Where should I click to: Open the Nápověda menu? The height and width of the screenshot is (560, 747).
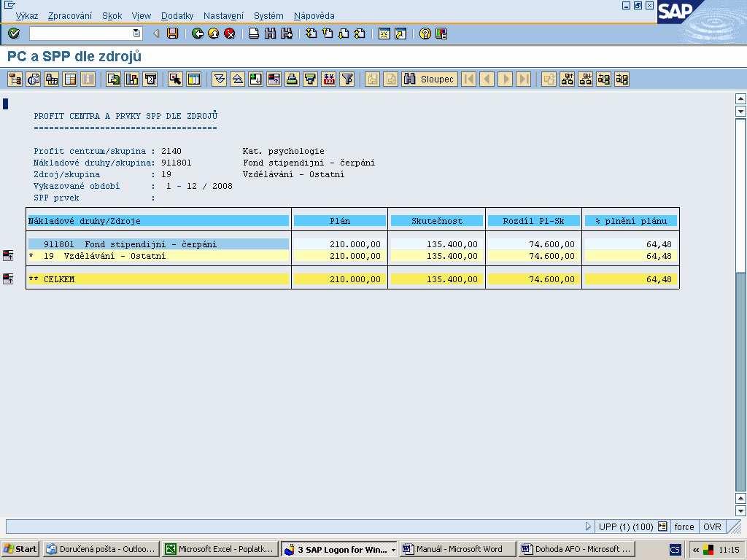(x=314, y=16)
